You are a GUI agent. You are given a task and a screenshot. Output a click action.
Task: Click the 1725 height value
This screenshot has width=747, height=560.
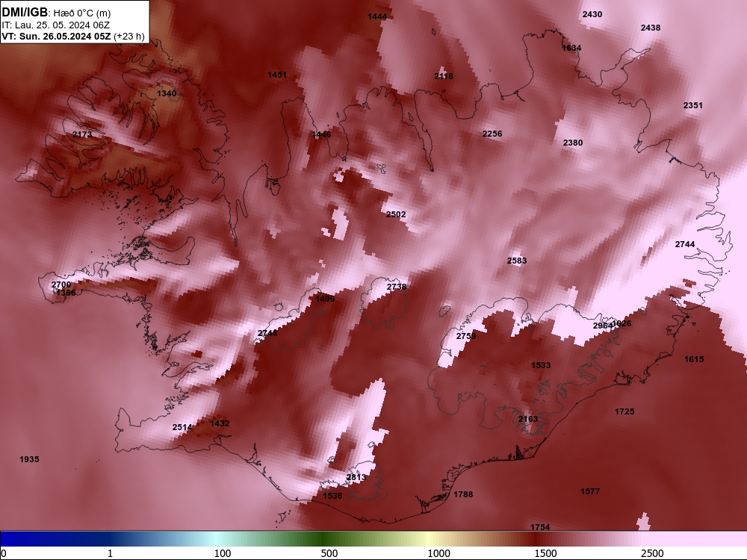click(x=624, y=411)
